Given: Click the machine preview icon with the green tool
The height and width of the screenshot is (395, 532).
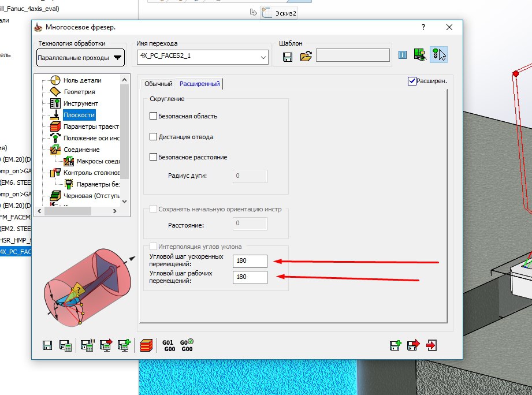Looking at the screenshot, I should click(x=420, y=55).
